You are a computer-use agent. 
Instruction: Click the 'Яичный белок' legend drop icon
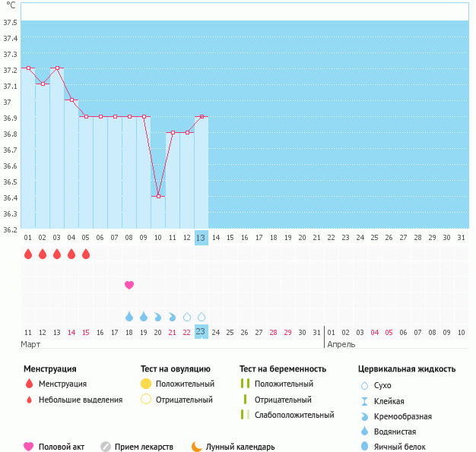365,447
